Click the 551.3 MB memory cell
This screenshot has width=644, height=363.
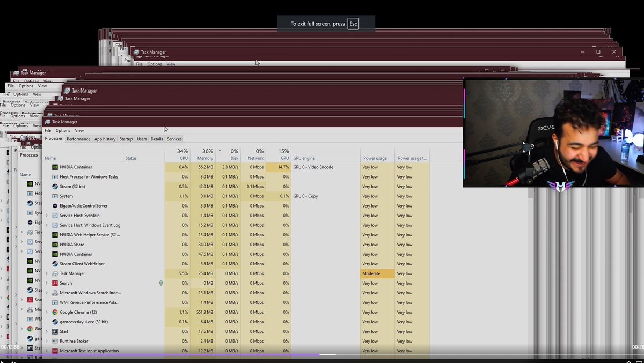[x=203, y=312]
